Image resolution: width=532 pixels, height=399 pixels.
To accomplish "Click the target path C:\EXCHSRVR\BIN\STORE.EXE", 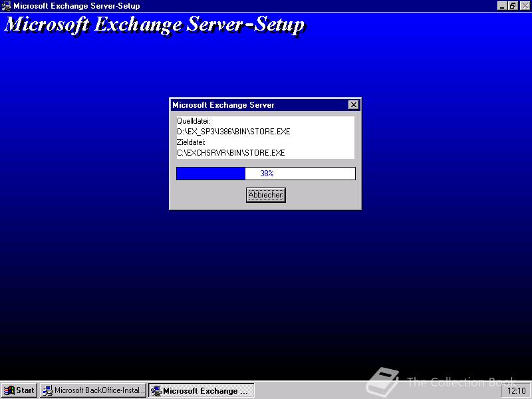I will point(231,153).
